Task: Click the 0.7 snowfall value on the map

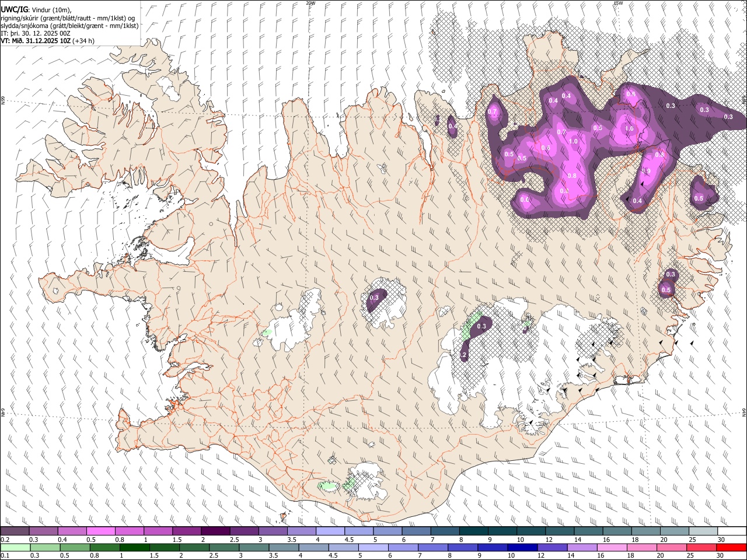Action: (492, 112)
